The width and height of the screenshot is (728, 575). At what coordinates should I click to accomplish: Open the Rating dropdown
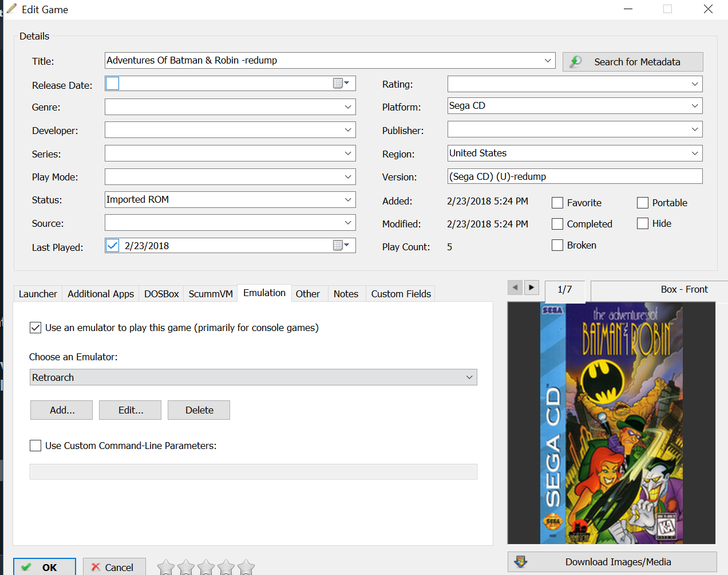695,84
